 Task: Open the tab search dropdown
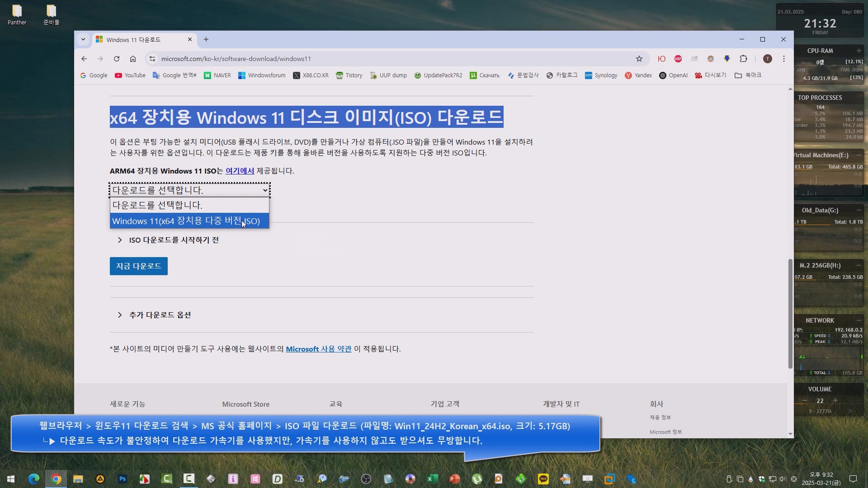(x=83, y=39)
